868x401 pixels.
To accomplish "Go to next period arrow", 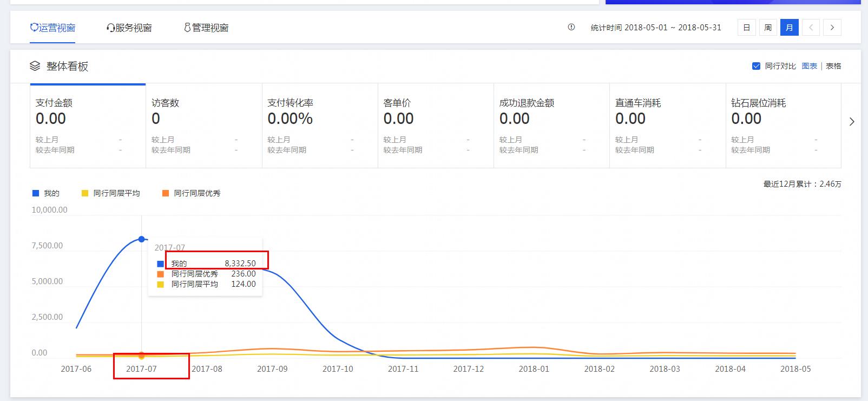I will pos(832,28).
